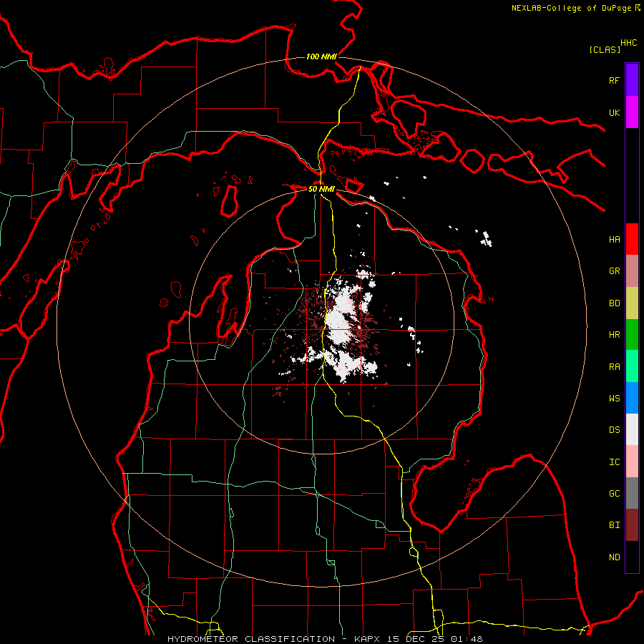
Task: Click the WS blue legend color block
Action: (x=632, y=398)
